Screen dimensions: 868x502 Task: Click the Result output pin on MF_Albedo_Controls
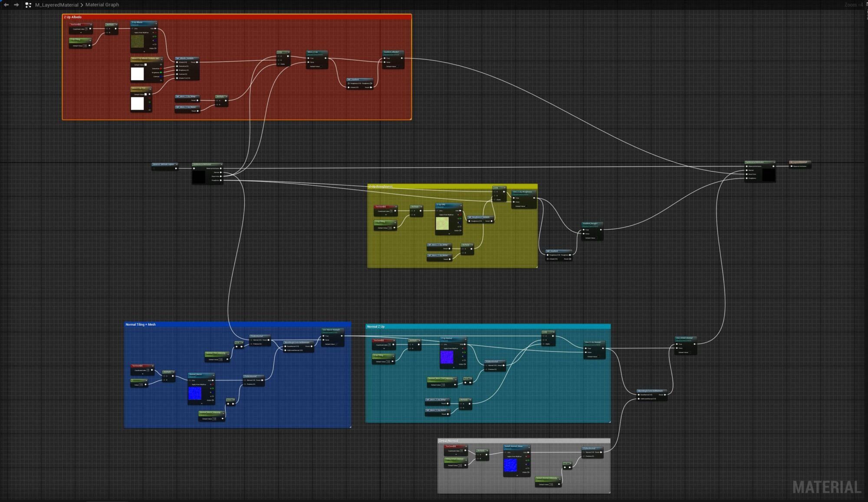click(197, 62)
